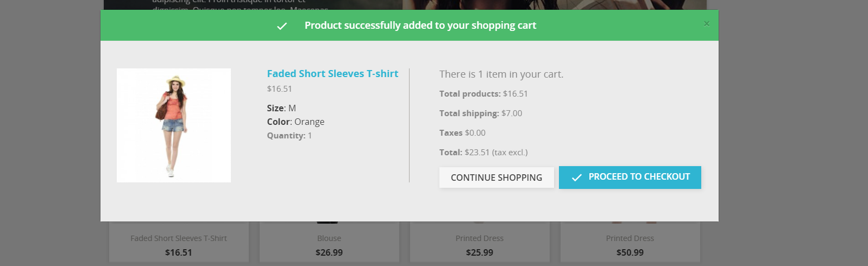
Task: Open the orange T-shirt product image
Action: point(174,125)
